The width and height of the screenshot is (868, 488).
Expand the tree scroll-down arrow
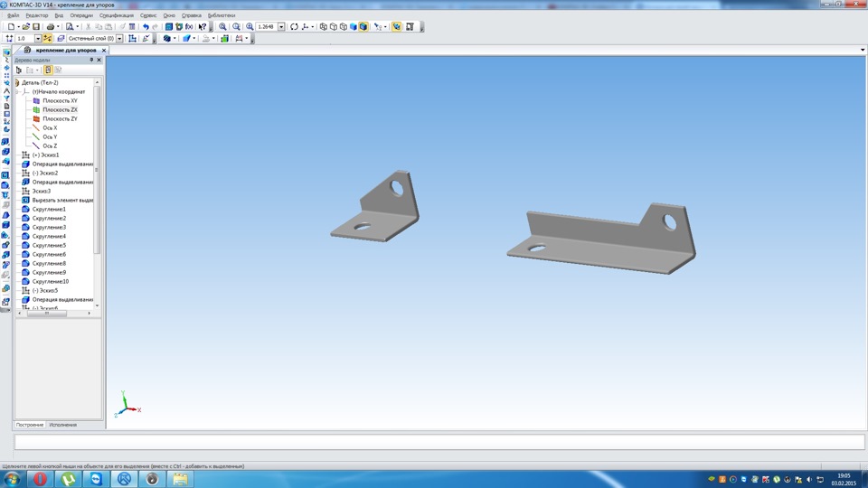pyautogui.click(x=98, y=305)
